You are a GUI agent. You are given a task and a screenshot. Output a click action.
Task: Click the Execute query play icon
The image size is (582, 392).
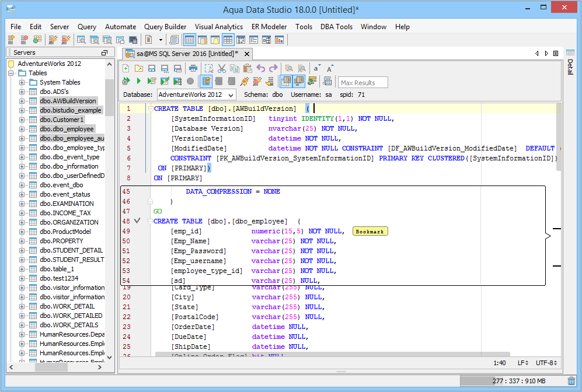[138, 81]
